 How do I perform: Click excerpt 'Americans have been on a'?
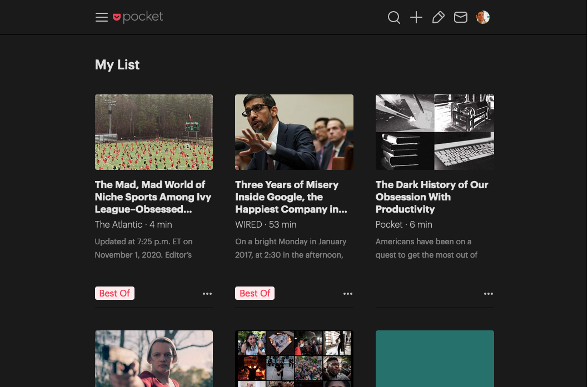pos(423,242)
